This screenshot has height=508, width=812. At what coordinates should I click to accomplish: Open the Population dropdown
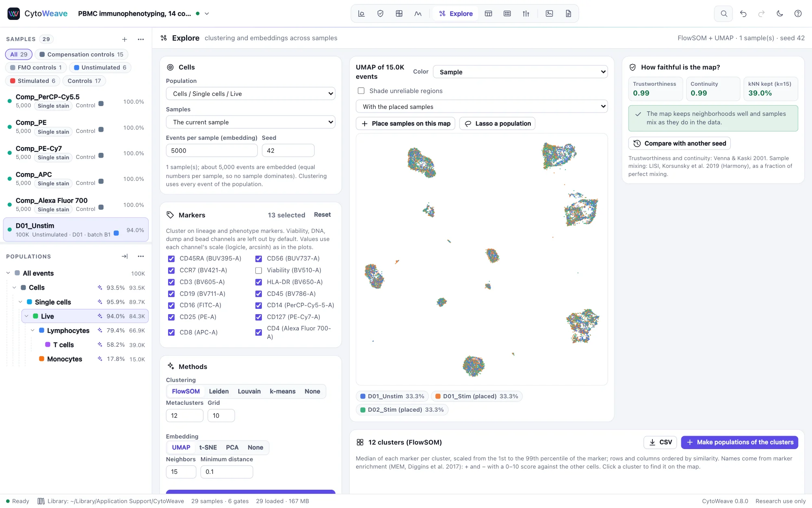[x=251, y=93]
